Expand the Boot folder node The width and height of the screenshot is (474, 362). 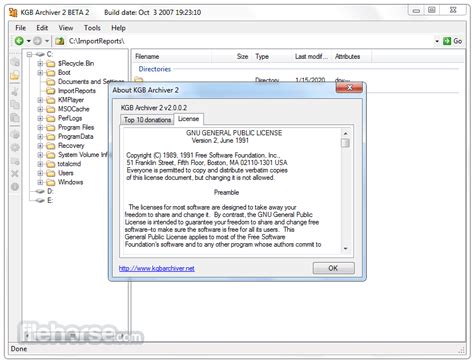[40, 72]
